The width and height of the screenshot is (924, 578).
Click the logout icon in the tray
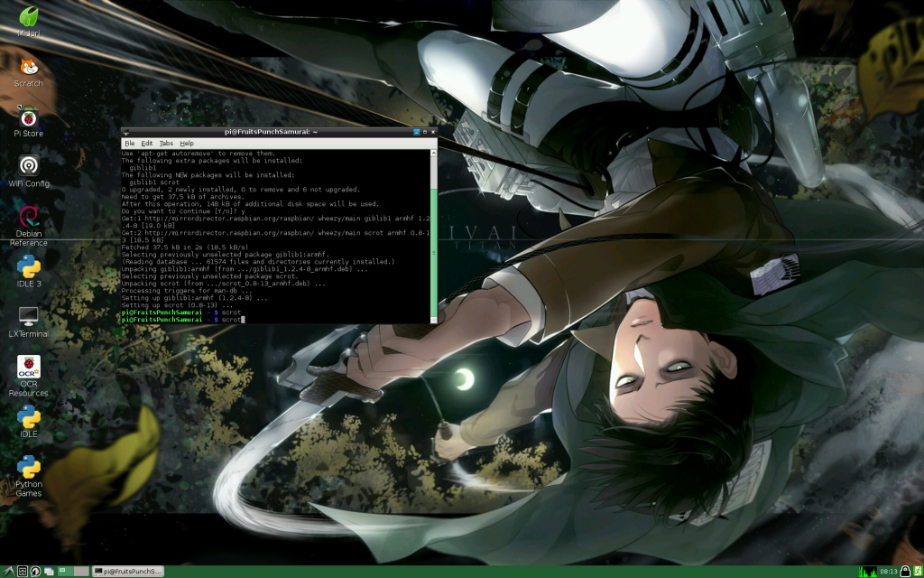click(x=918, y=572)
